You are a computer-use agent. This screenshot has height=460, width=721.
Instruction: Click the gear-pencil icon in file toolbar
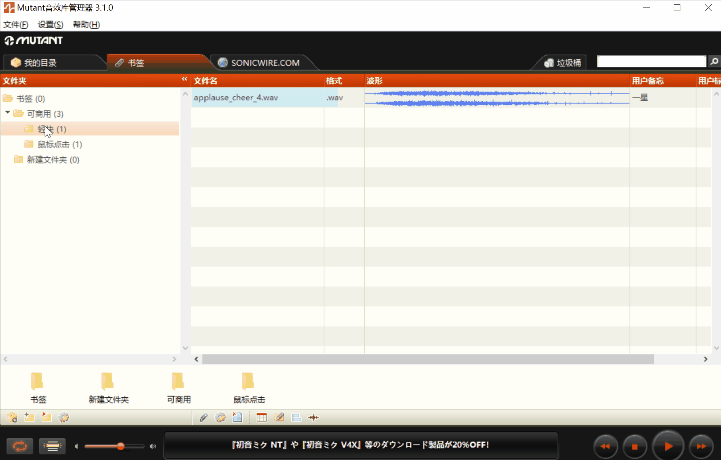[221, 417]
